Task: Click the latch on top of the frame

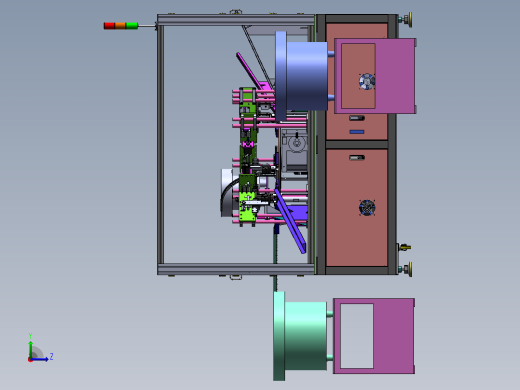Action: tap(236, 12)
